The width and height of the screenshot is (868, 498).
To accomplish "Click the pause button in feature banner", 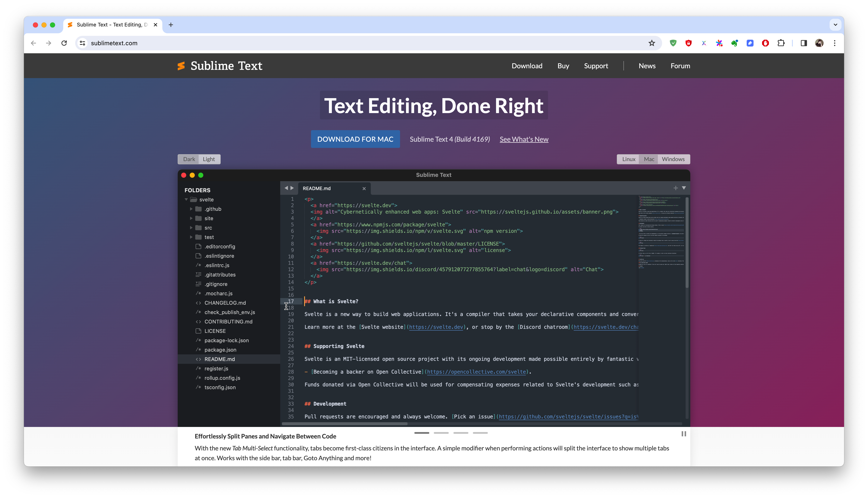I will click(684, 433).
